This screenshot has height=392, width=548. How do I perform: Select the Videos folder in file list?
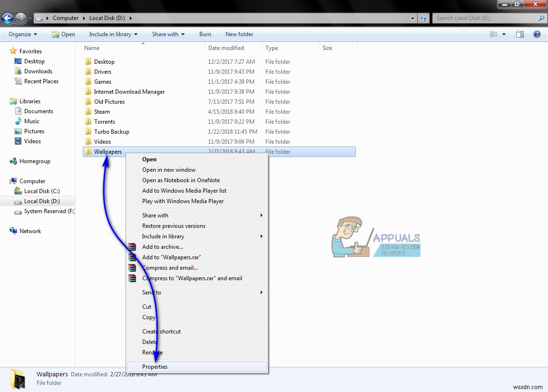(102, 142)
